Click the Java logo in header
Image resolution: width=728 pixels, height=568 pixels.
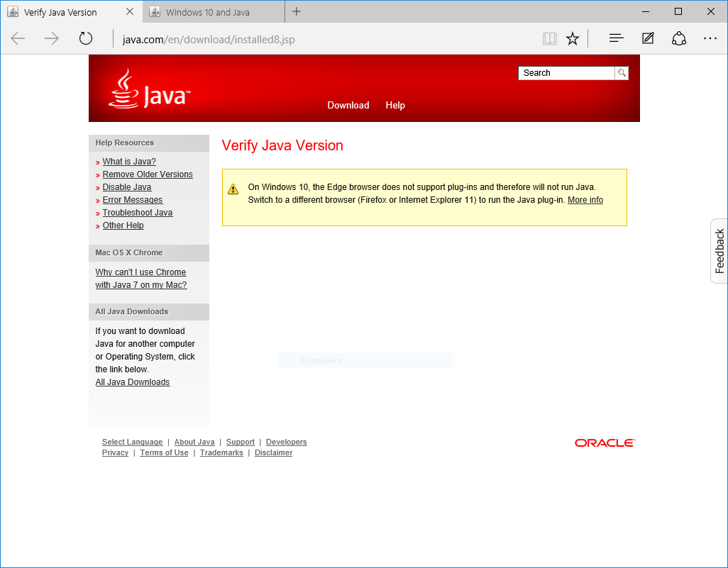coord(150,90)
